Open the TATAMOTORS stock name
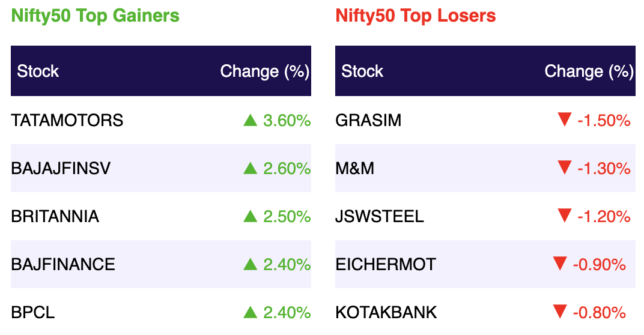644x335 pixels. [x=67, y=120]
